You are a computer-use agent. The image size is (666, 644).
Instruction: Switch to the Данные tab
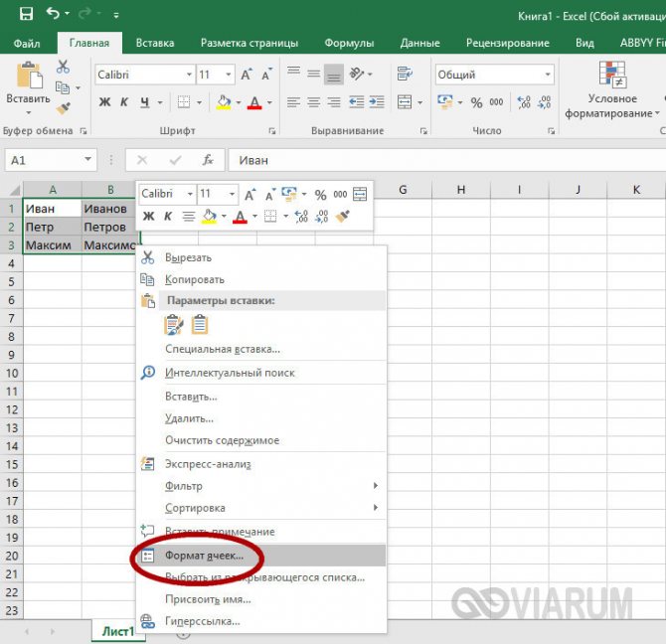click(420, 44)
